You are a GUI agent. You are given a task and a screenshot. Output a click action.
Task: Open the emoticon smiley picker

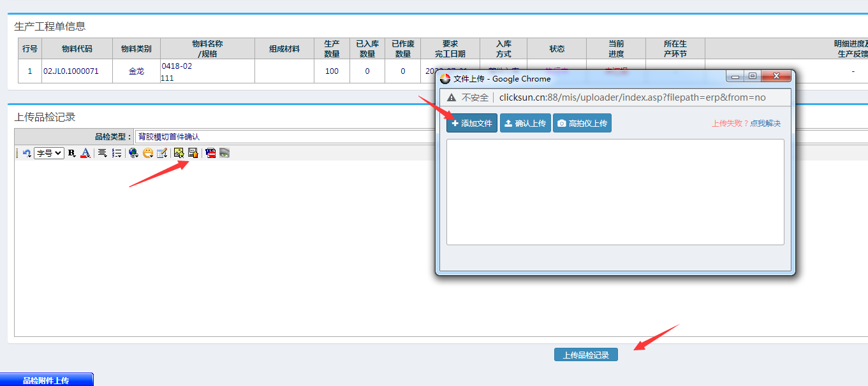[148, 153]
